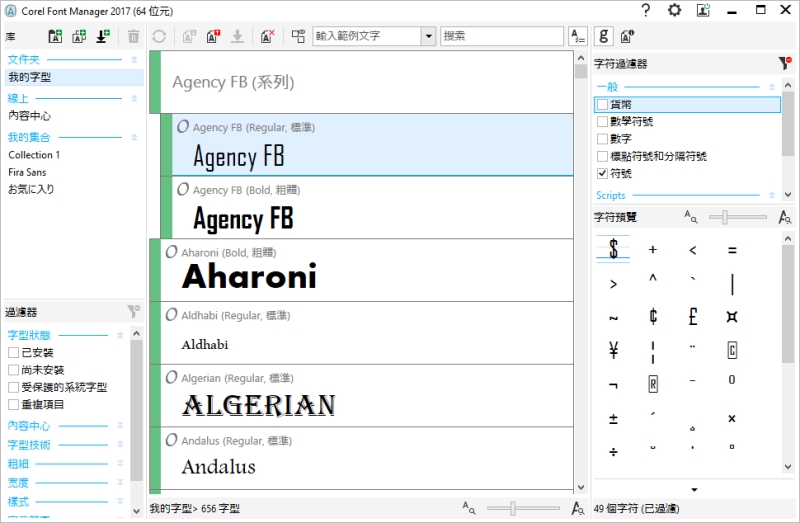Enable the 受保護的系統字型 checkbox
The height and width of the screenshot is (523, 800).
(x=14, y=387)
